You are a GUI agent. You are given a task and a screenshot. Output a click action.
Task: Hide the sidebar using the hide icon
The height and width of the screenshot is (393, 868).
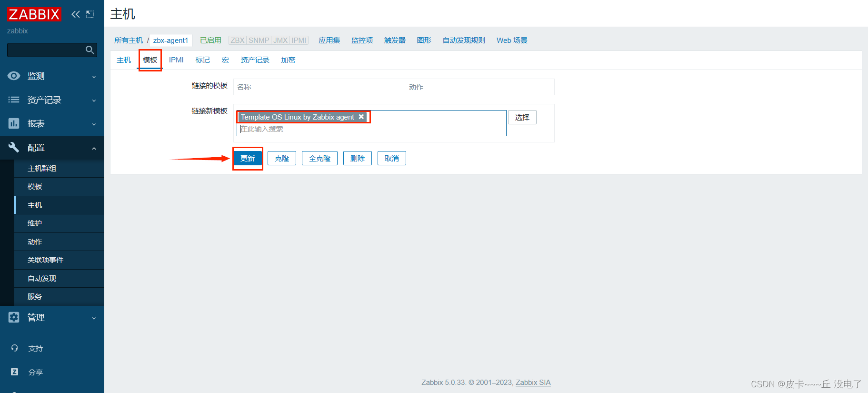coord(90,14)
